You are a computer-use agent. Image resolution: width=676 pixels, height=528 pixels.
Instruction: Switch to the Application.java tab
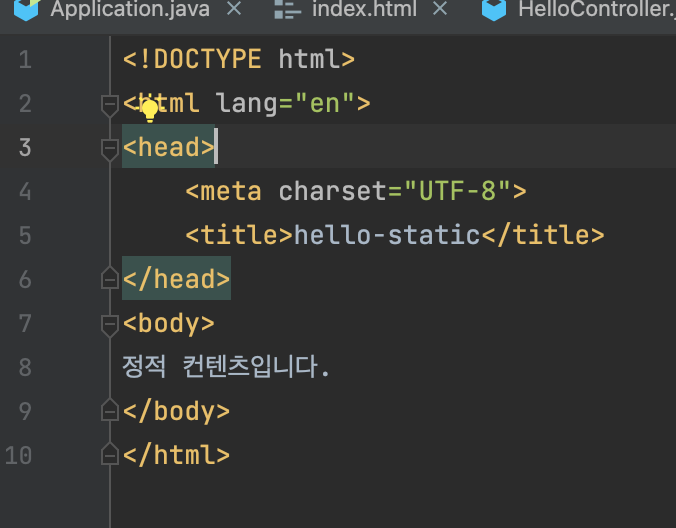(130, 9)
